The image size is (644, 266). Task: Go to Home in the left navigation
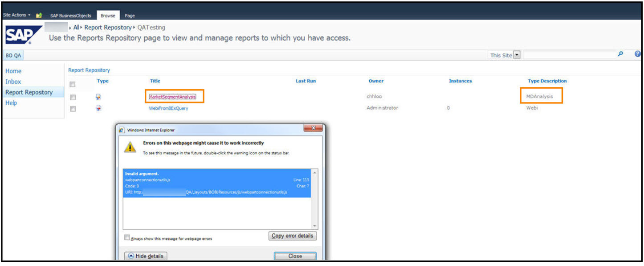13,71
